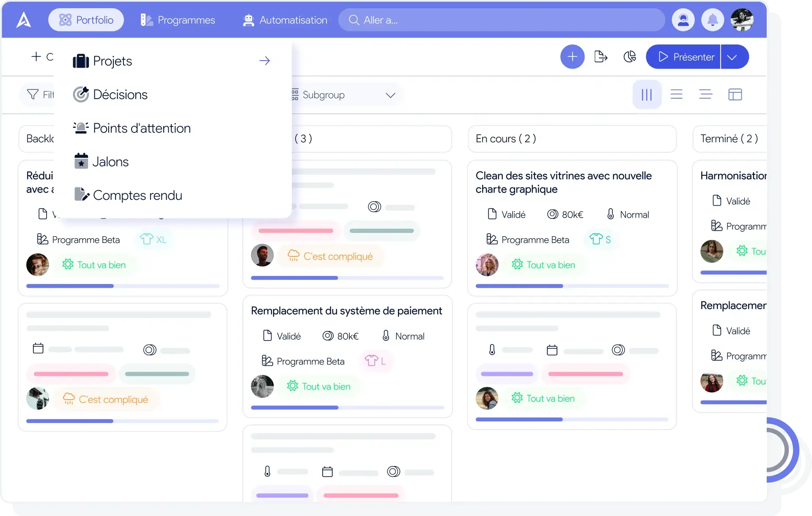Click 'C'est compliqué' in Backlog second card
The width and height of the screenshot is (812, 516).
click(x=105, y=399)
